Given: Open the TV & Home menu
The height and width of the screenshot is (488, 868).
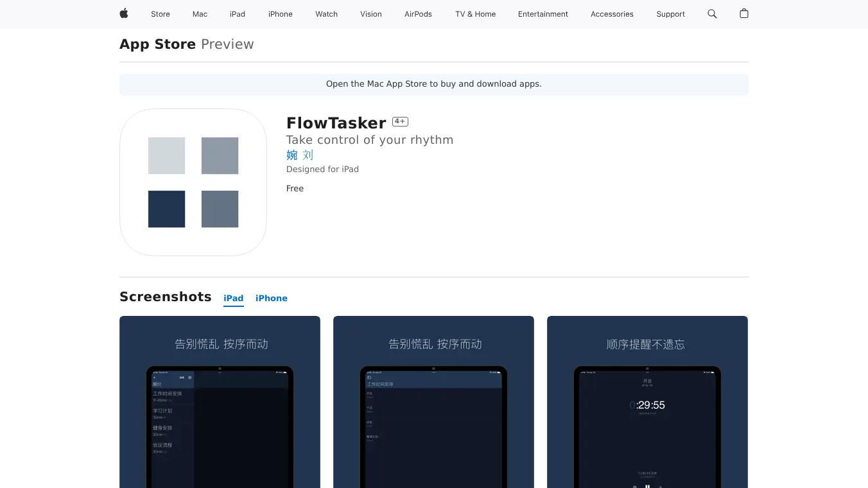Looking at the screenshot, I should 476,14.
